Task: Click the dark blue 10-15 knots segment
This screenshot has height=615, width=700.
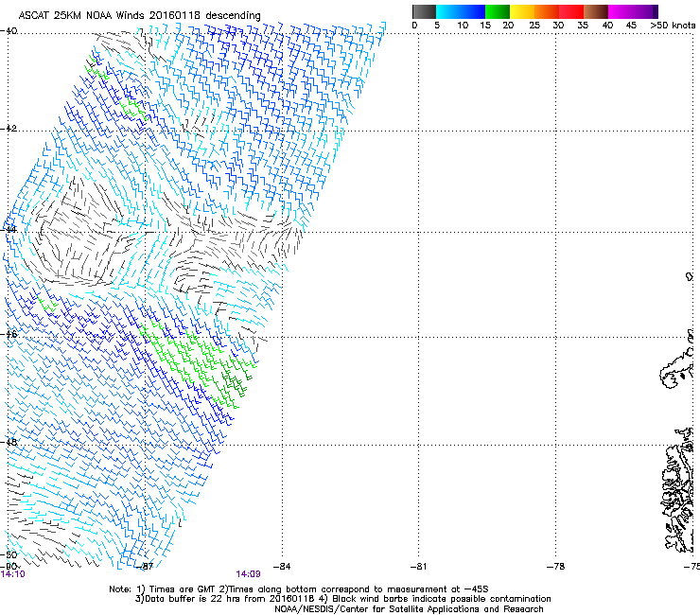Action: pyautogui.click(x=473, y=11)
